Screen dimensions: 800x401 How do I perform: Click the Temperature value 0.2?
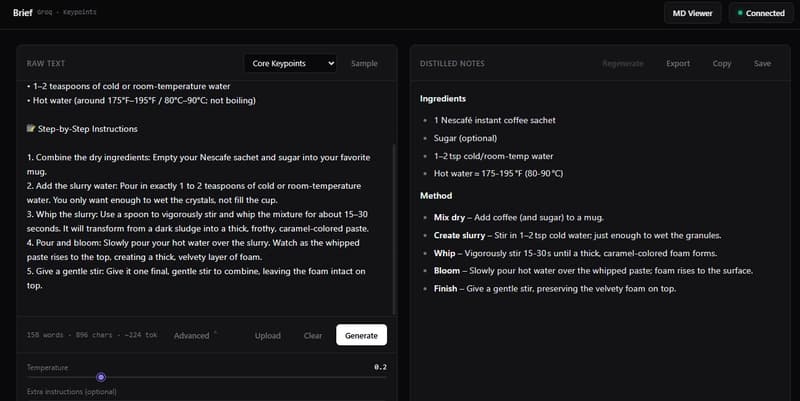click(380, 367)
